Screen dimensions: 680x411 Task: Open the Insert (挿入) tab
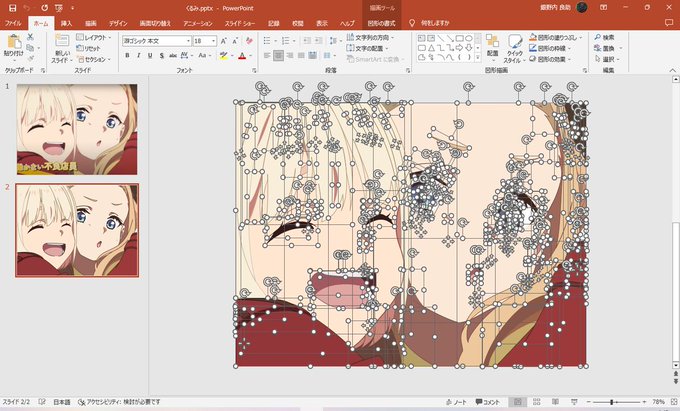click(66, 23)
